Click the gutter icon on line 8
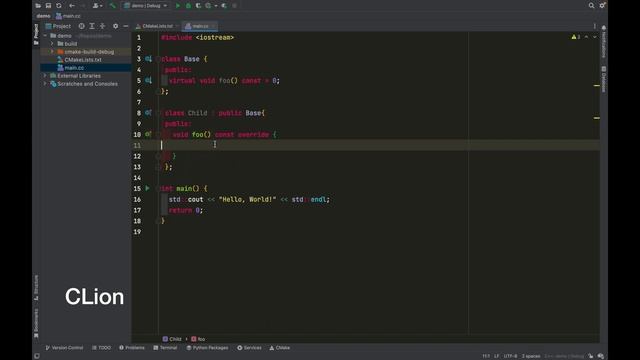The height and width of the screenshot is (360, 640). (148, 113)
